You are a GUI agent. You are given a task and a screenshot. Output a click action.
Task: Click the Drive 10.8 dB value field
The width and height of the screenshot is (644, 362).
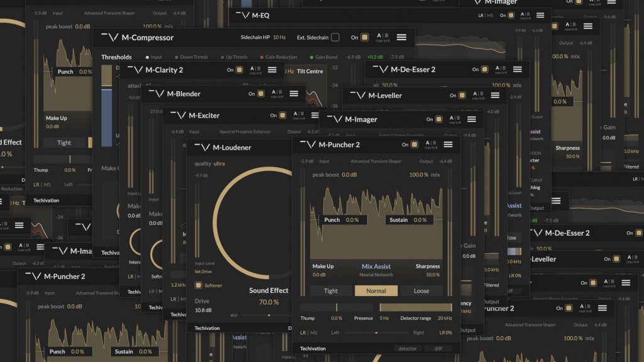[203, 310]
